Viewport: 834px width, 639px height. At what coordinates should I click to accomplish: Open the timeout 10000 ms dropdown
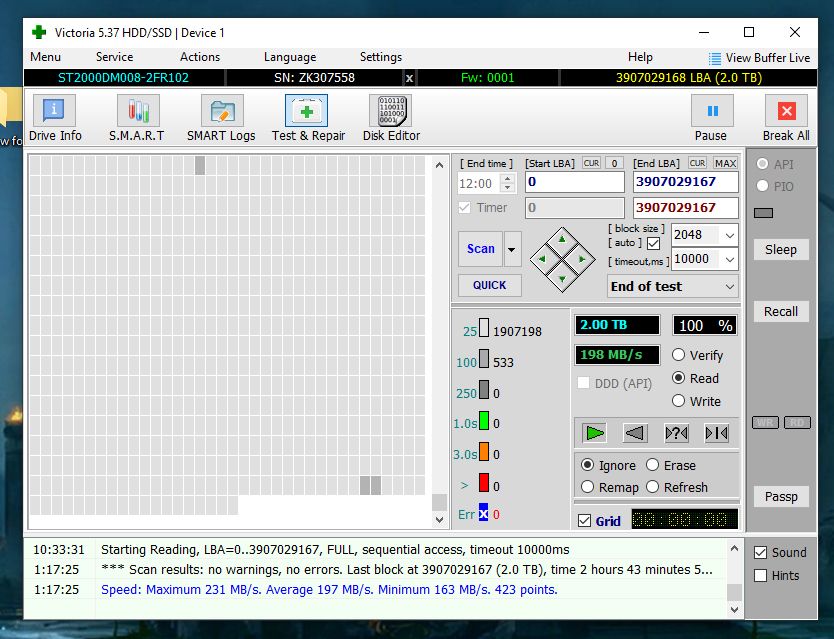pos(730,259)
